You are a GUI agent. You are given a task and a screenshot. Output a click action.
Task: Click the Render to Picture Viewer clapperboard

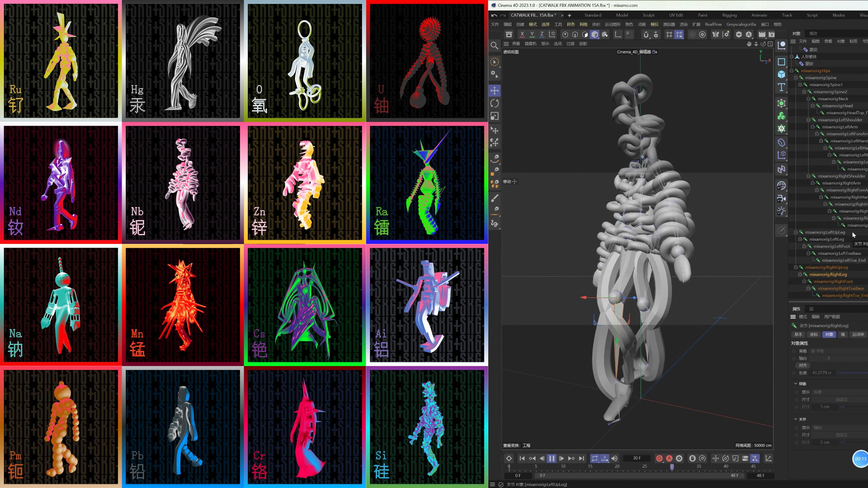[772, 34]
